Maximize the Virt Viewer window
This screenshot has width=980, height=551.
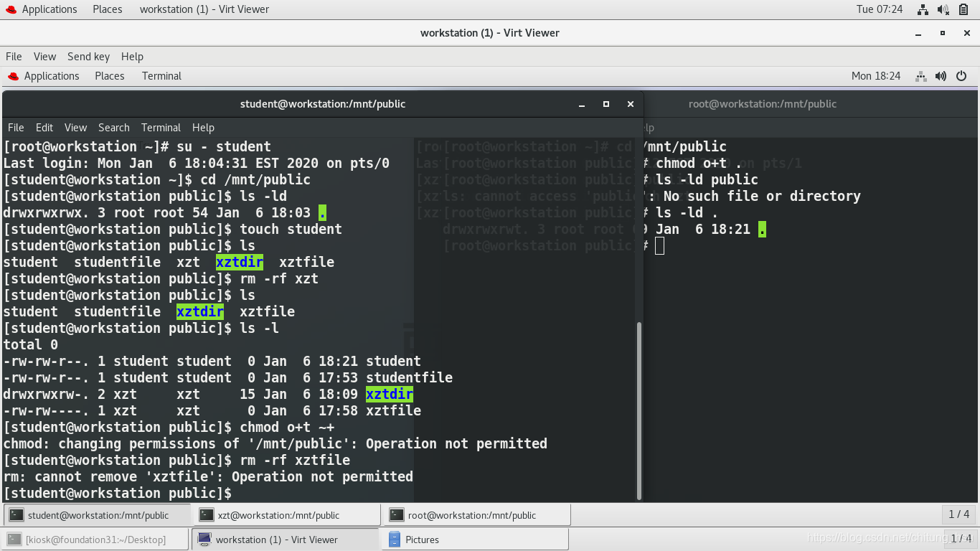pyautogui.click(x=943, y=33)
